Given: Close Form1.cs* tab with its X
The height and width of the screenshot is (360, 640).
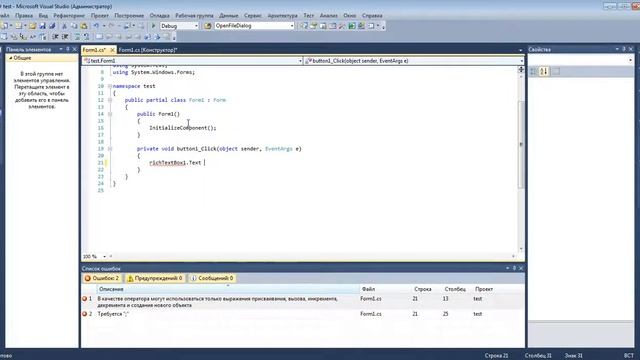Looking at the screenshot, I should click(x=113, y=50).
